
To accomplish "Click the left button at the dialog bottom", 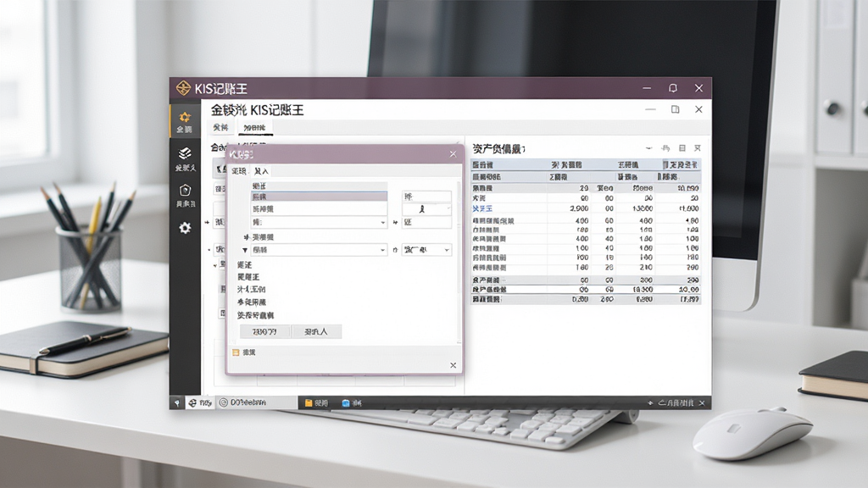I will (x=264, y=331).
